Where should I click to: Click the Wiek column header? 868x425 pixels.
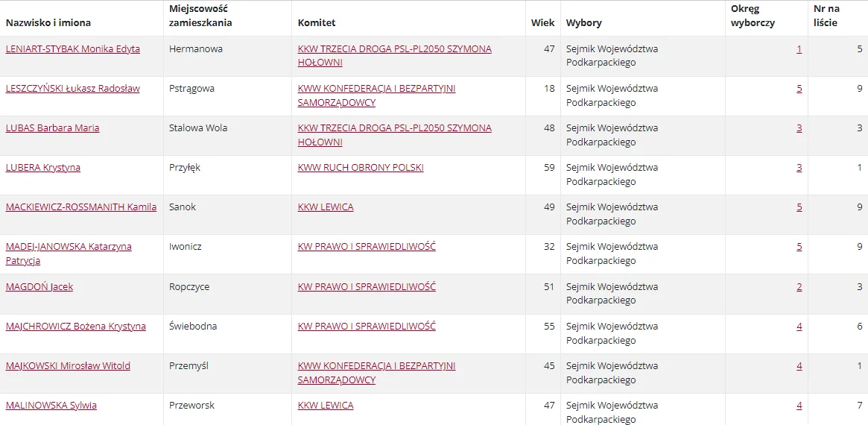pyautogui.click(x=542, y=22)
